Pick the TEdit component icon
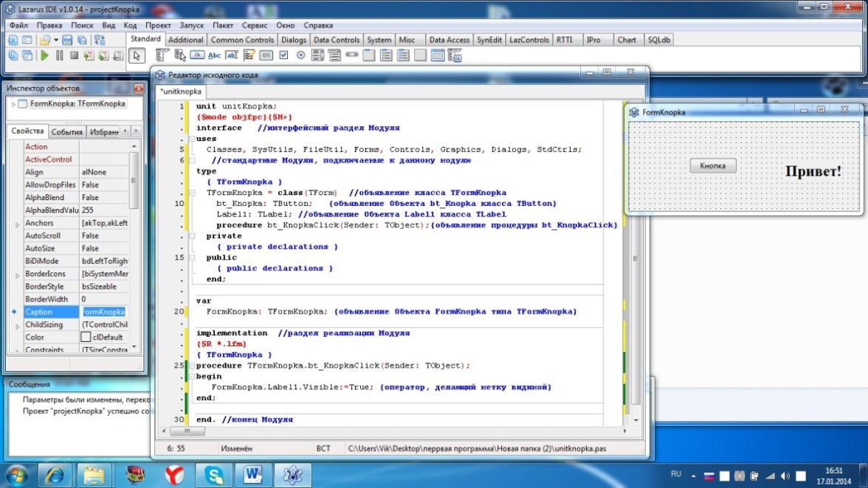Image resolution: width=868 pixels, height=488 pixels. (x=232, y=55)
